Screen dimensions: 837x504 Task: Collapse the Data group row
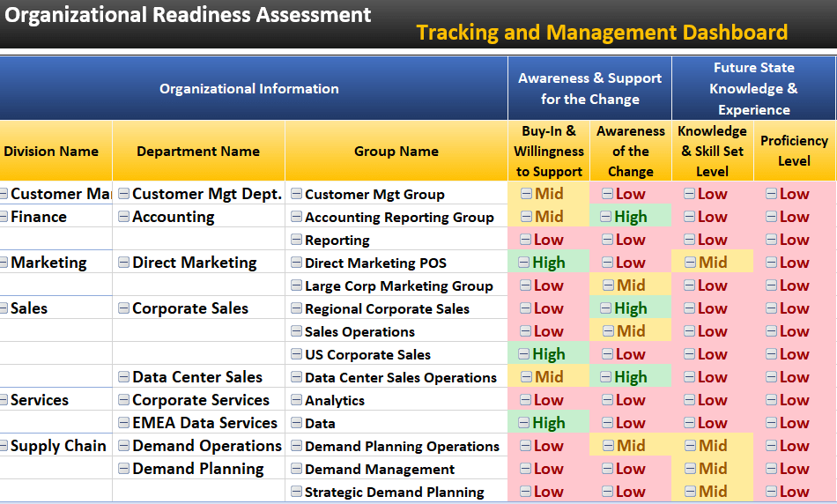(296, 424)
